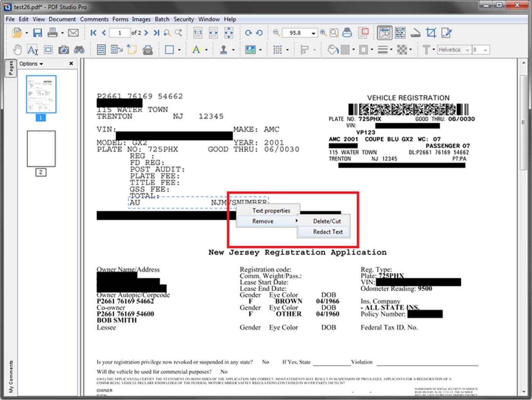Click Text properties in context menu
The width and height of the screenshot is (532, 400).
click(x=268, y=210)
